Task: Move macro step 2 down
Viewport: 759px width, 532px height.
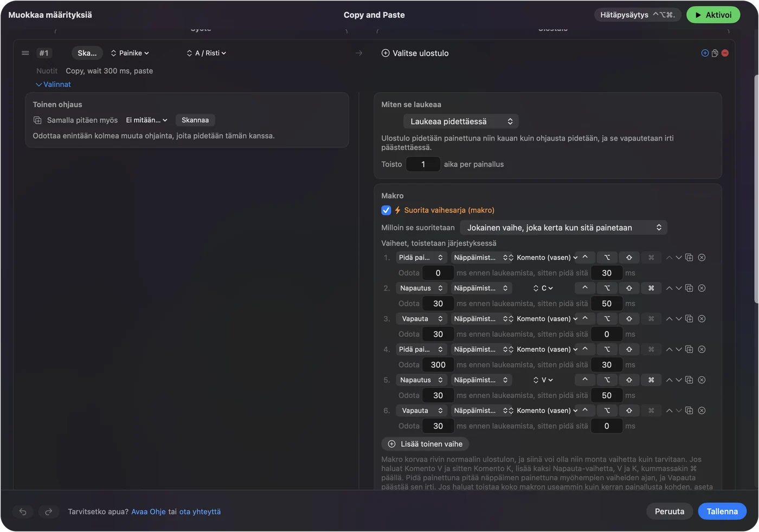Action: pos(678,288)
